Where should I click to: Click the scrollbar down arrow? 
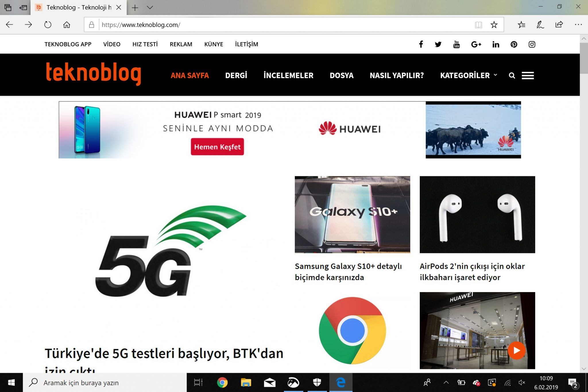pos(584,368)
